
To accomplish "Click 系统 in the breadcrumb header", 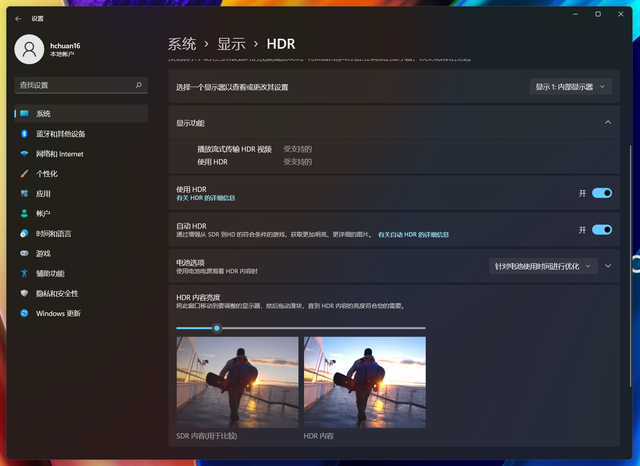I will click(x=181, y=44).
